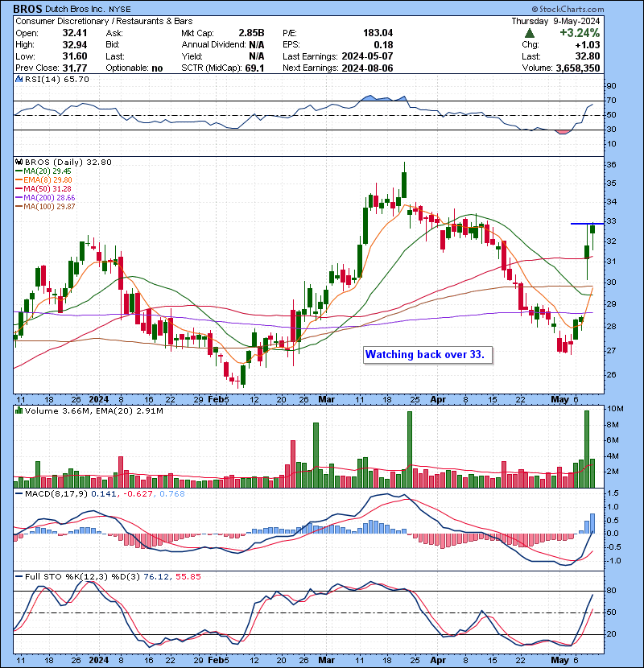This screenshot has width=644, height=668.
Task: Click the +3.24% percent change
Action: pos(580,33)
